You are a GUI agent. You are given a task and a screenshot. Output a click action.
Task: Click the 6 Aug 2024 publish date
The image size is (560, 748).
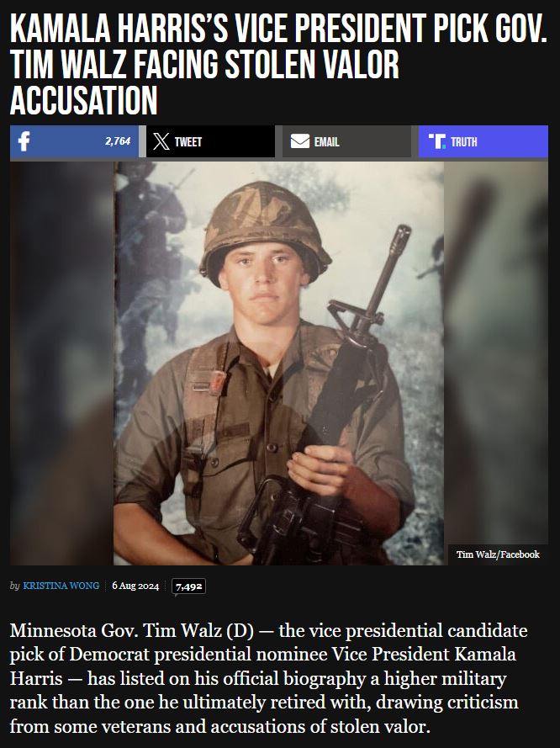tap(135, 586)
